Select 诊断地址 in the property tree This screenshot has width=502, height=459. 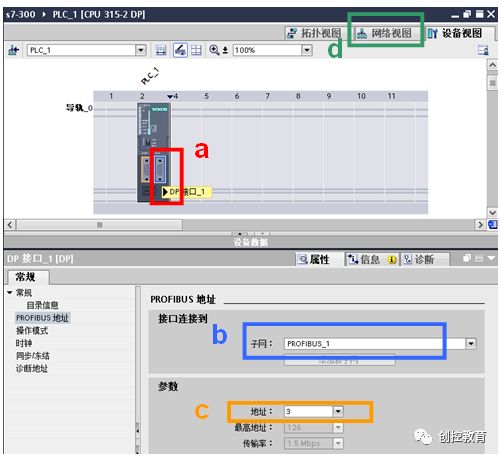tap(32, 368)
